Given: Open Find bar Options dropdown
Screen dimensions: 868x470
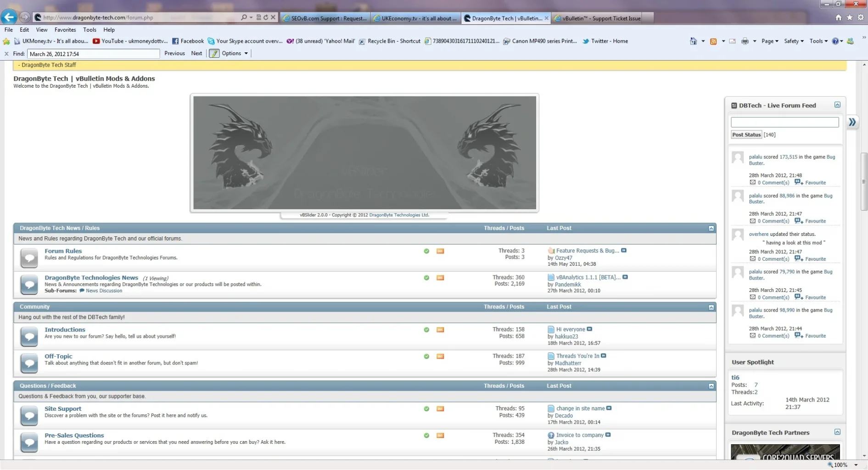Looking at the screenshot, I should point(235,54).
